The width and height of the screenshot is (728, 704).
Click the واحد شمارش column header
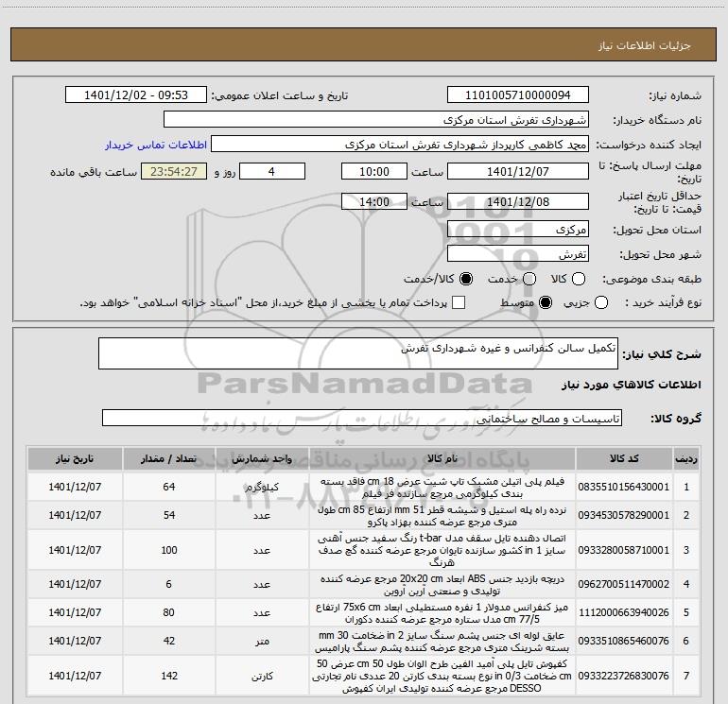[262, 459]
